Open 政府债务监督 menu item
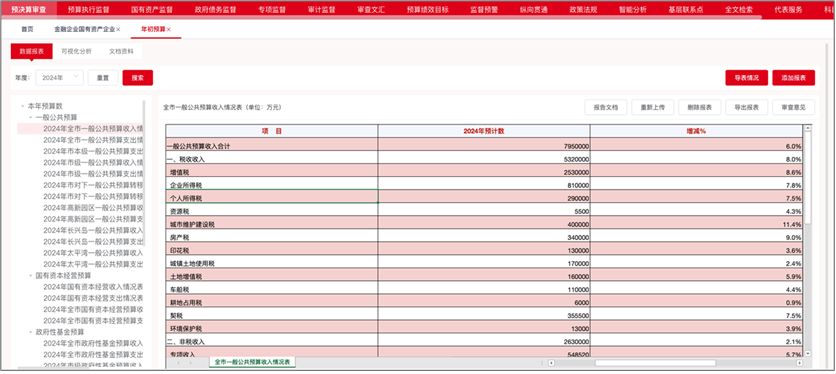Viewport: 836px width, 374px height. coord(215,9)
